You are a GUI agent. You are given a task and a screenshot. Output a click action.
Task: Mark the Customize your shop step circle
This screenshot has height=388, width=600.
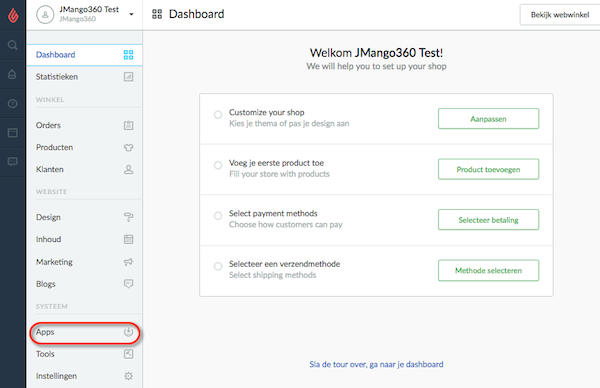click(x=218, y=114)
